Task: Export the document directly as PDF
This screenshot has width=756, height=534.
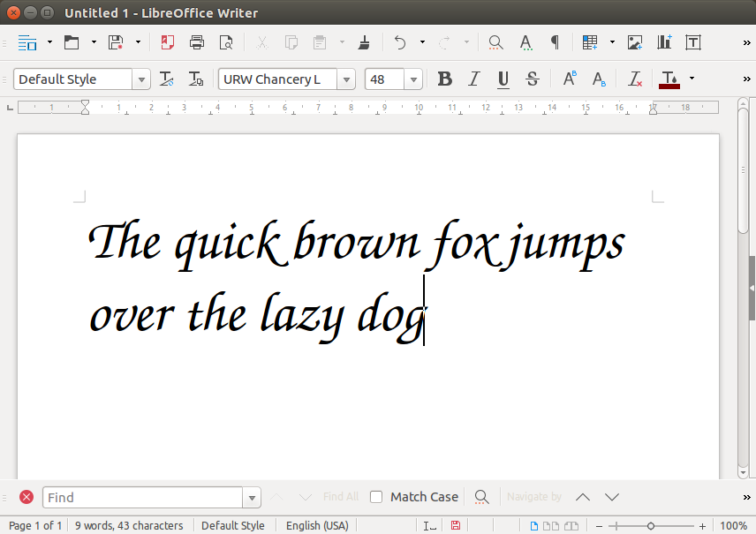Action: click(x=168, y=41)
